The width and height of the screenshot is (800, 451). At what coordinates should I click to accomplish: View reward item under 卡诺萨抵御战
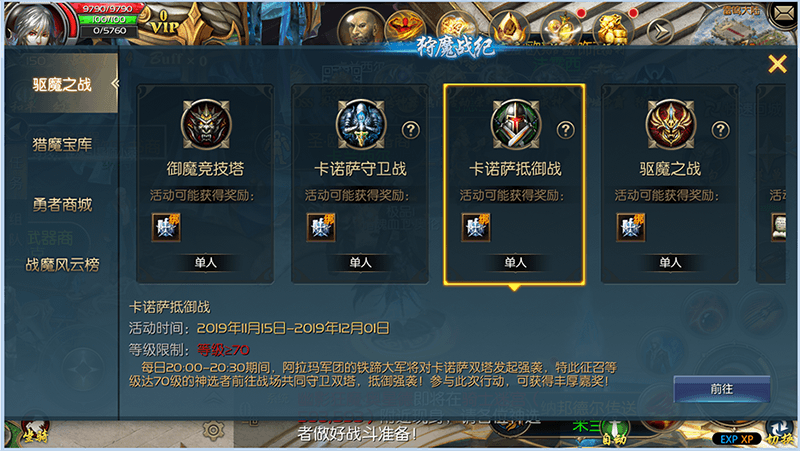pyautogui.click(x=476, y=227)
